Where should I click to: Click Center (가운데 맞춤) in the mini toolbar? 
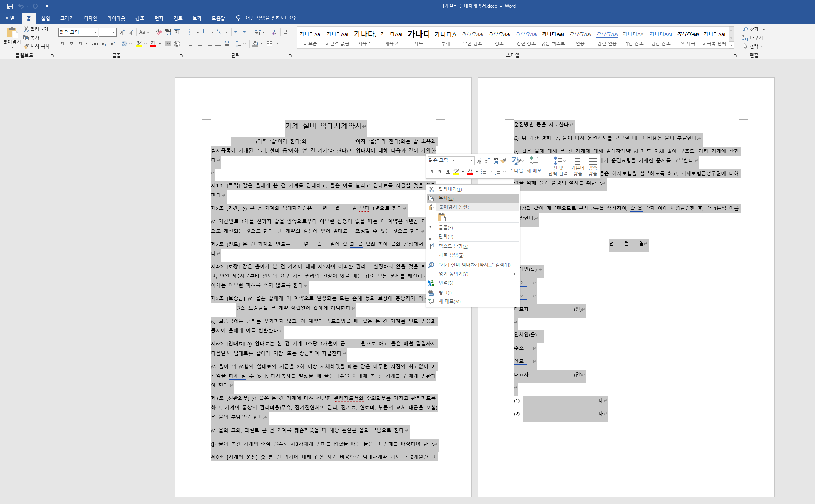coord(577,166)
